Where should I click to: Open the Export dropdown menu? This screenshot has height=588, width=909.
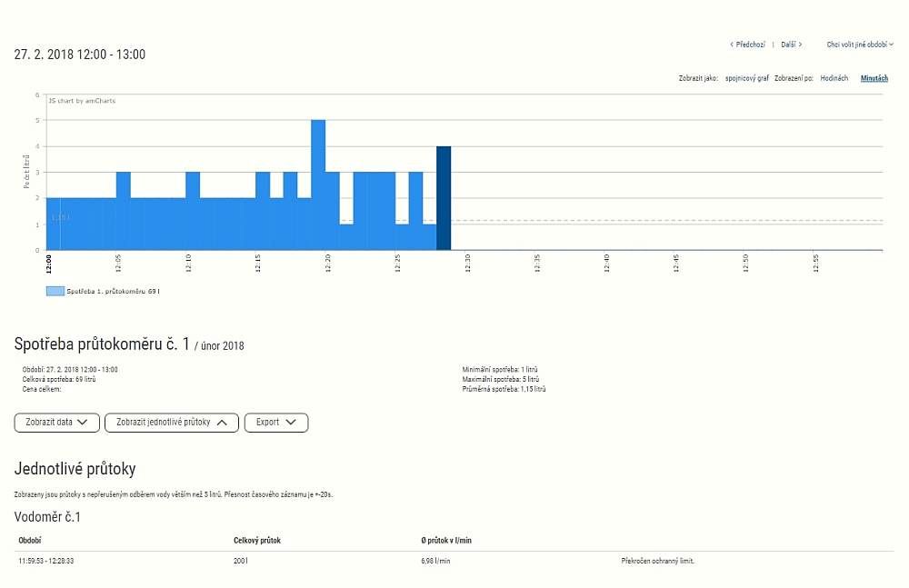pyautogui.click(x=275, y=423)
